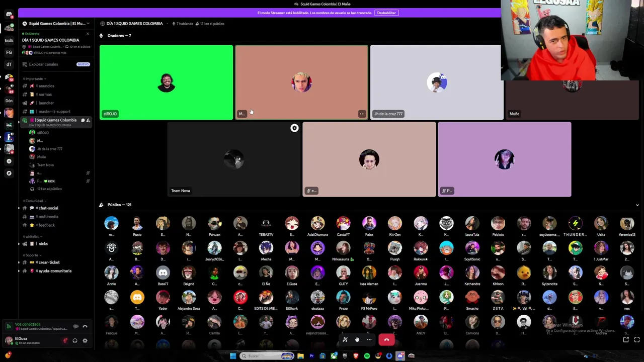
Task: Click the record indicator icon on Team Nova tile
Action: [x=294, y=128]
